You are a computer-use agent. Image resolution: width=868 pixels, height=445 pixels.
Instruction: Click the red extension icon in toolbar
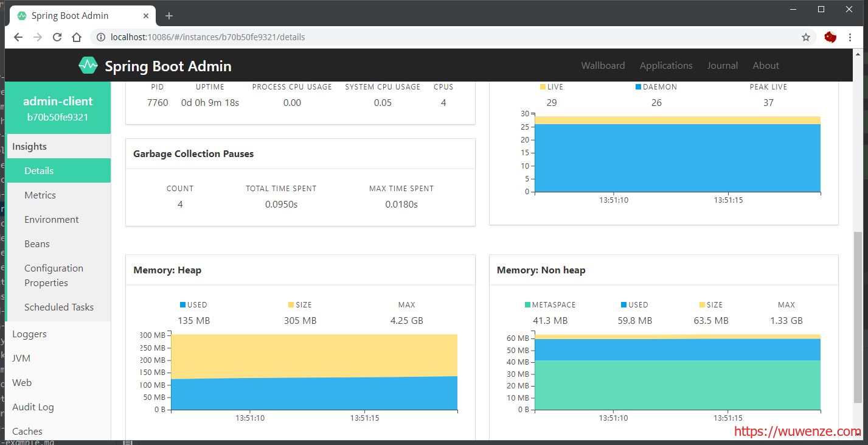[x=830, y=37]
